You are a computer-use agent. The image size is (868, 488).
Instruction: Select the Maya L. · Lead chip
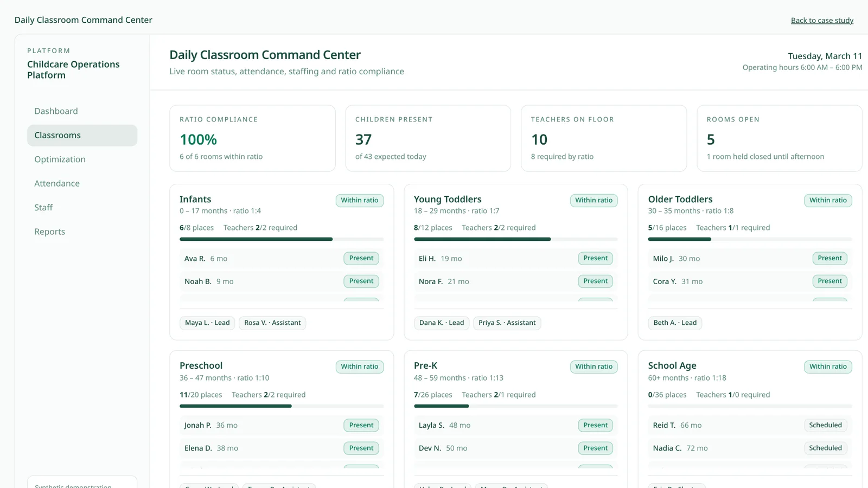tap(207, 323)
